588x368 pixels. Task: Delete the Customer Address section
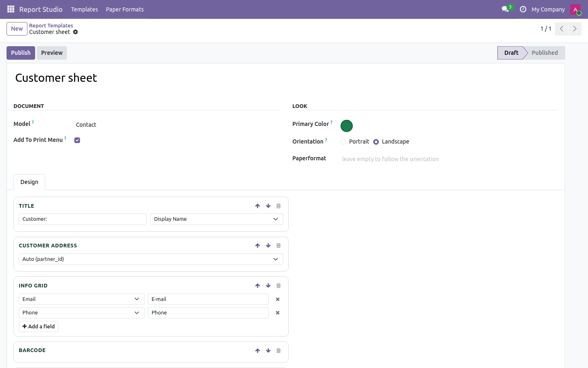click(278, 246)
